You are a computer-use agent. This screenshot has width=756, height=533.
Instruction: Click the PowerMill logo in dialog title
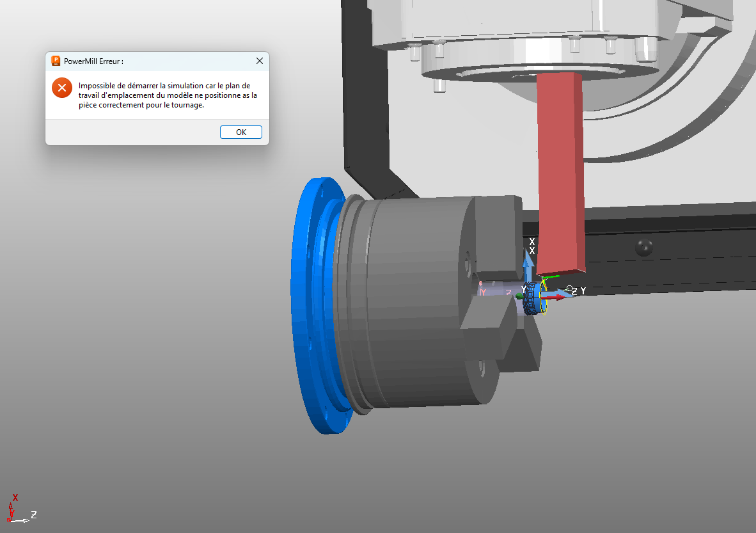click(56, 61)
